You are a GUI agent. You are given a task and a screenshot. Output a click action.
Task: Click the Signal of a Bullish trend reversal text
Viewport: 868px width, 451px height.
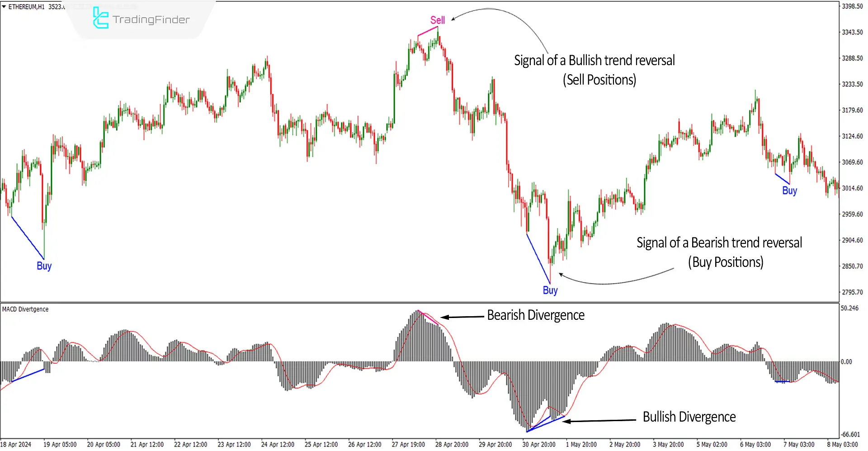594,60
